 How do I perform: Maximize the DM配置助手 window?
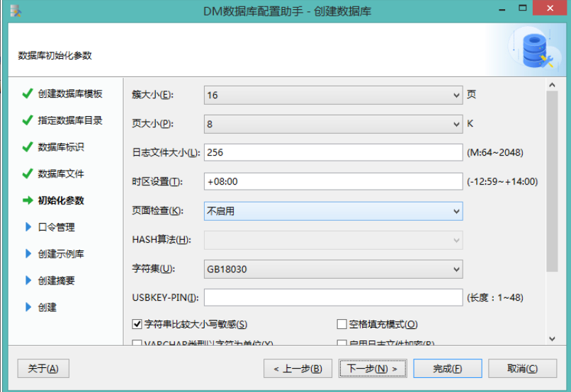523,8
